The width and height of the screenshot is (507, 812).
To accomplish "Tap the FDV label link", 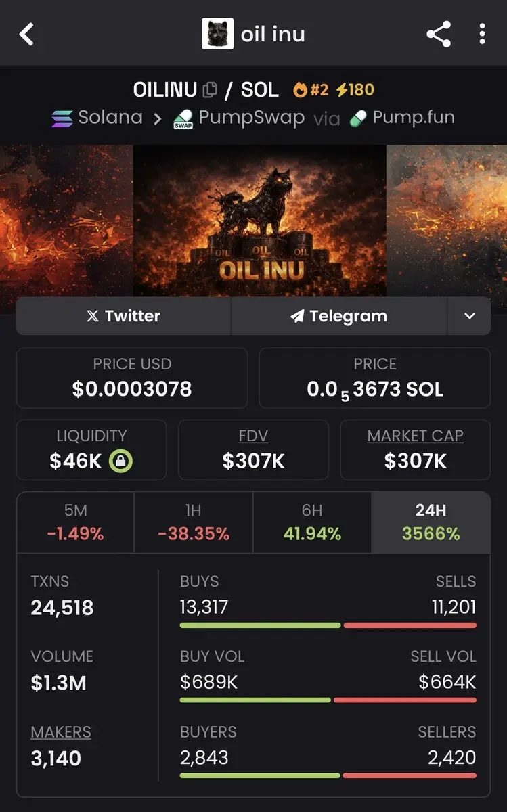I will coord(253,436).
